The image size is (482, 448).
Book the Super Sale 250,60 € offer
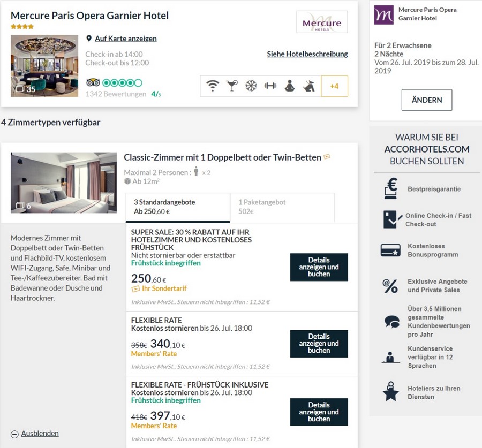click(319, 267)
